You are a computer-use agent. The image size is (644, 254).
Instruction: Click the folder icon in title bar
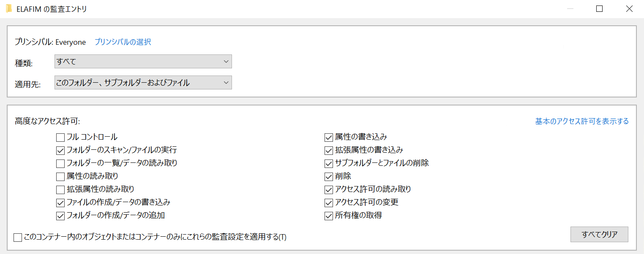coord(8,9)
